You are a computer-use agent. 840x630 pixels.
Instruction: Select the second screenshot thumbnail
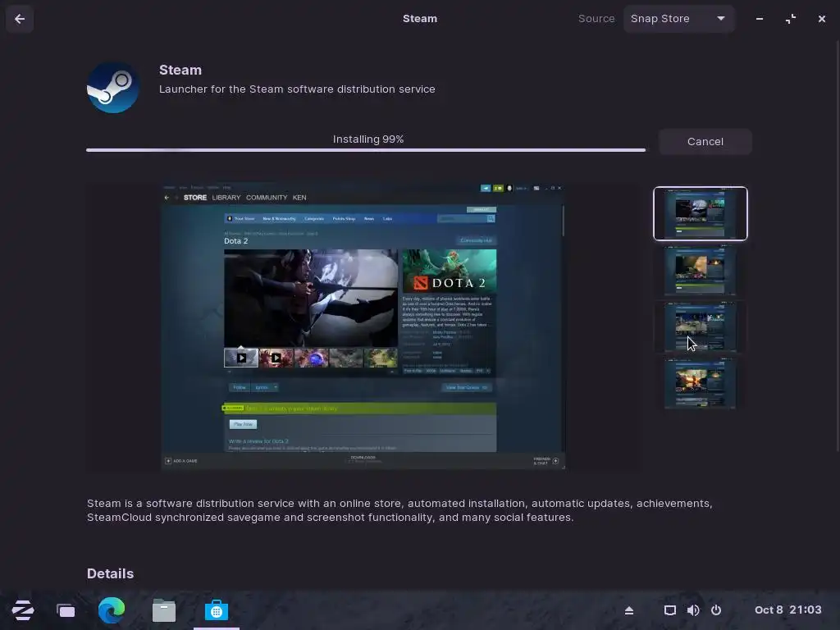(x=701, y=271)
